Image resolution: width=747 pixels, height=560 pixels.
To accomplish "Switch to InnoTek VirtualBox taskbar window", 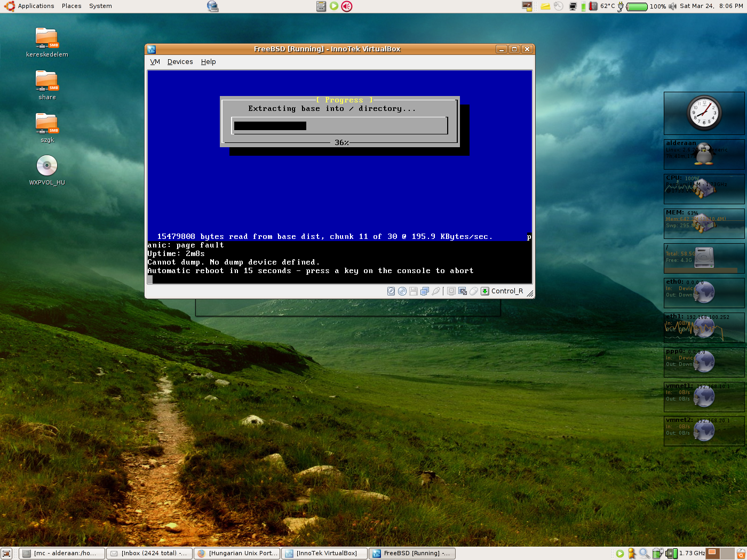I will [x=324, y=554].
